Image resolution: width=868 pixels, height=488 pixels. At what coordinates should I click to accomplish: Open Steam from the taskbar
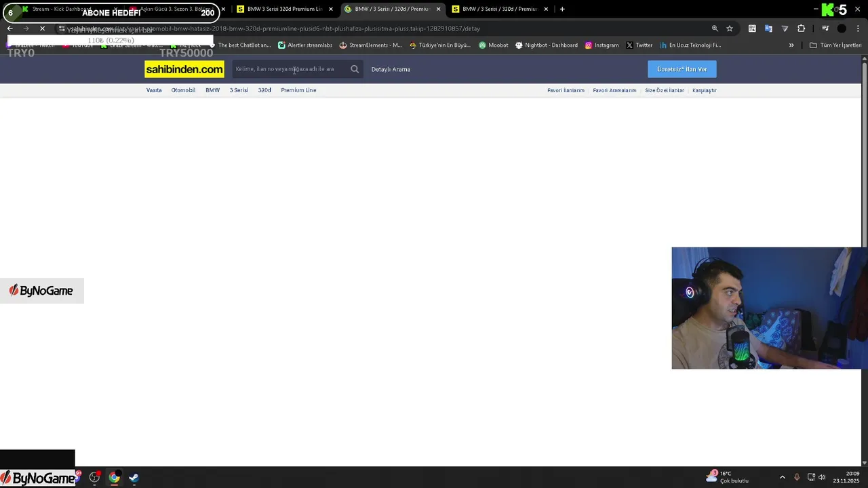(134, 478)
